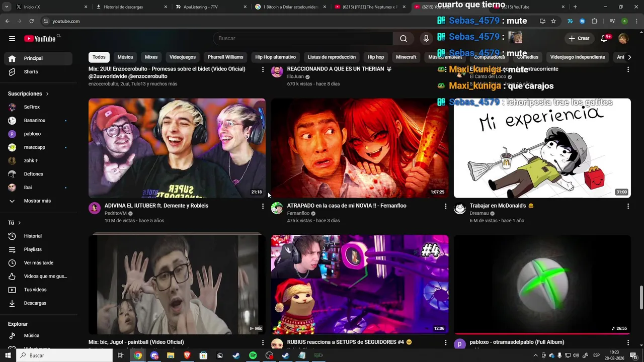The height and width of the screenshot is (362, 644).
Task: Select the Videojuegos filter chip
Action: point(183,57)
